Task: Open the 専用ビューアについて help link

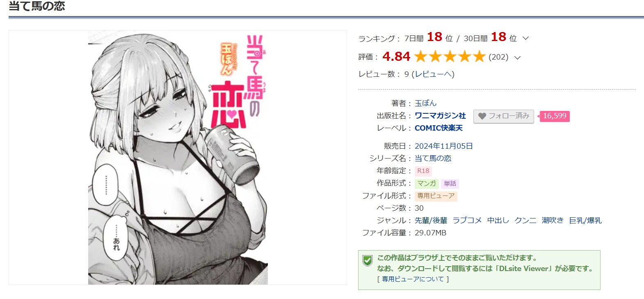Action: (x=413, y=279)
